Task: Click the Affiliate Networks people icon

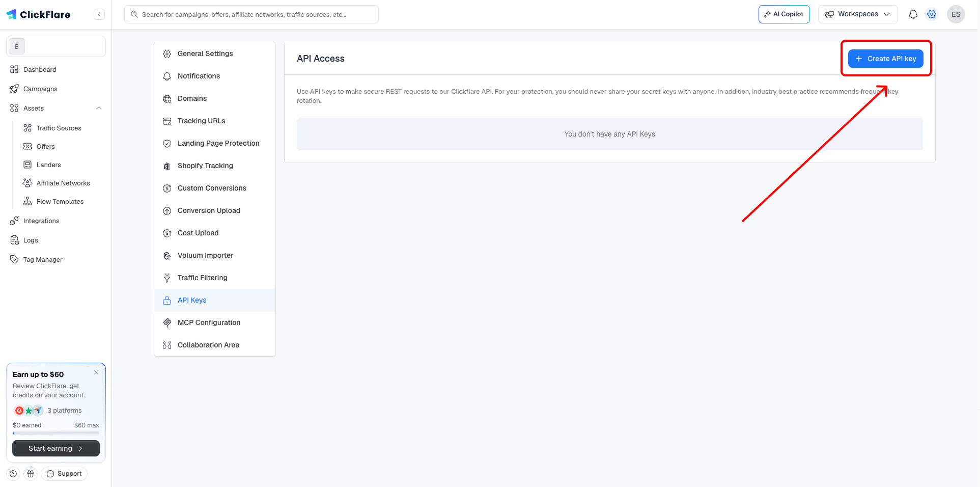Action: (27, 183)
